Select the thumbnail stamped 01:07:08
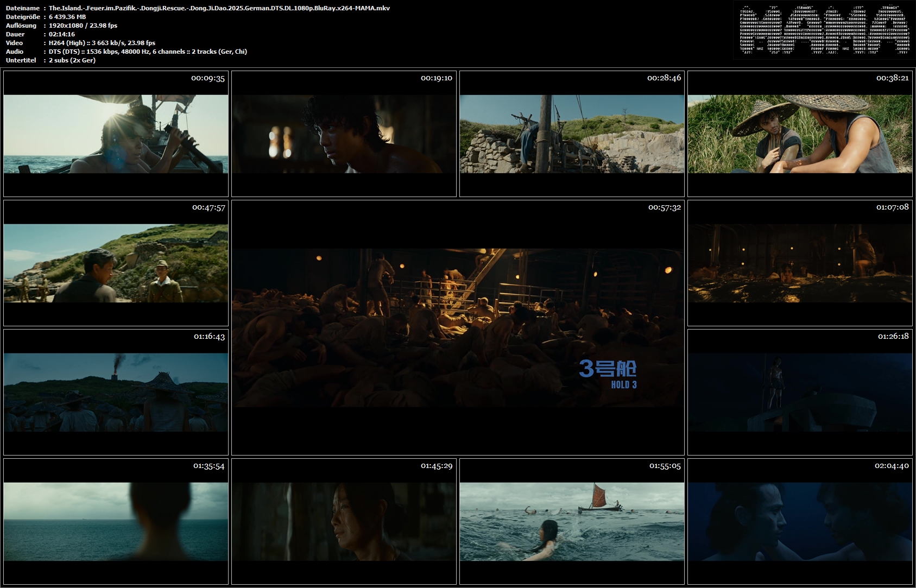The width and height of the screenshot is (916, 588). click(x=800, y=263)
